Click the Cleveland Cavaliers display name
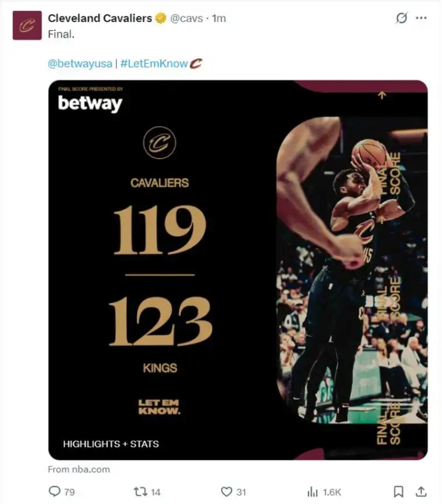This screenshot has height=504, width=442. tap(100, 18)
